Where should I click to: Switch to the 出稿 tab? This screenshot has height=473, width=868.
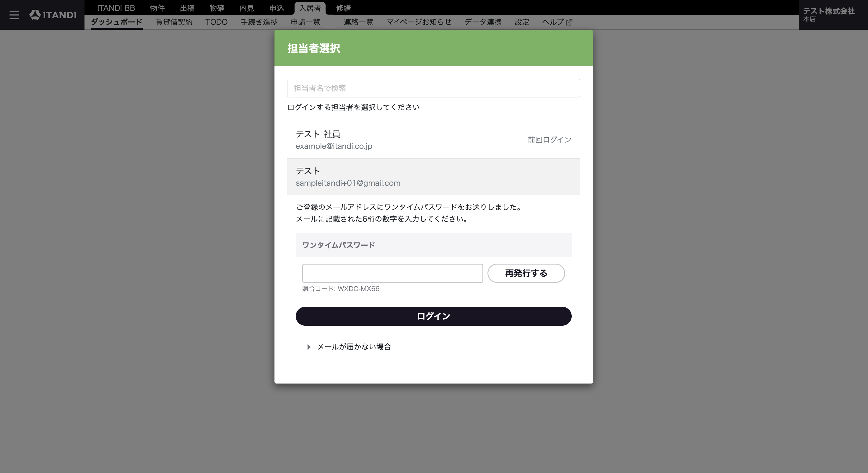pos(187,8)
